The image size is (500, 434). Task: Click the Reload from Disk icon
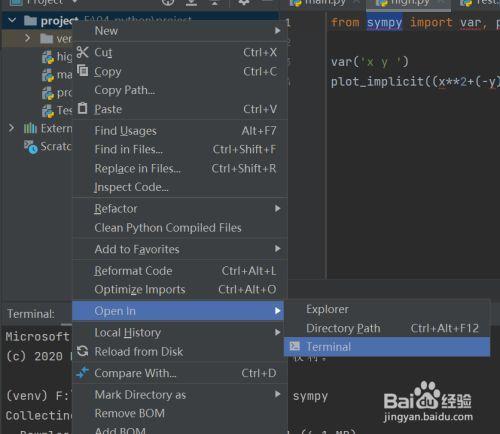click(82, 351)
